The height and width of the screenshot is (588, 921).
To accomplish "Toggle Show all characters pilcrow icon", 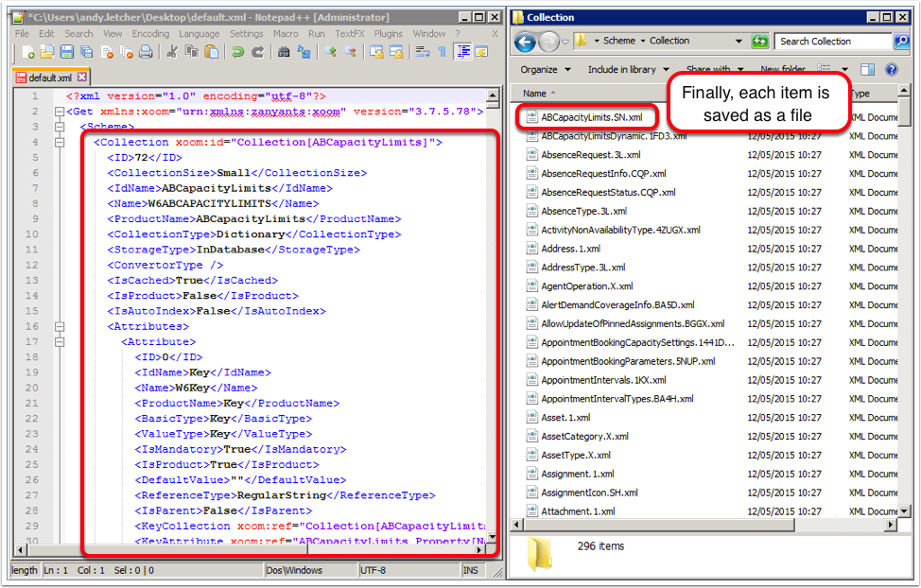I will coord(442,53).
